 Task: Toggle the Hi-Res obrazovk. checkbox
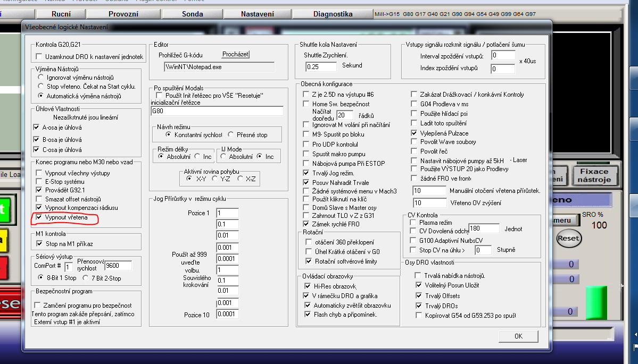click(306, 286)
